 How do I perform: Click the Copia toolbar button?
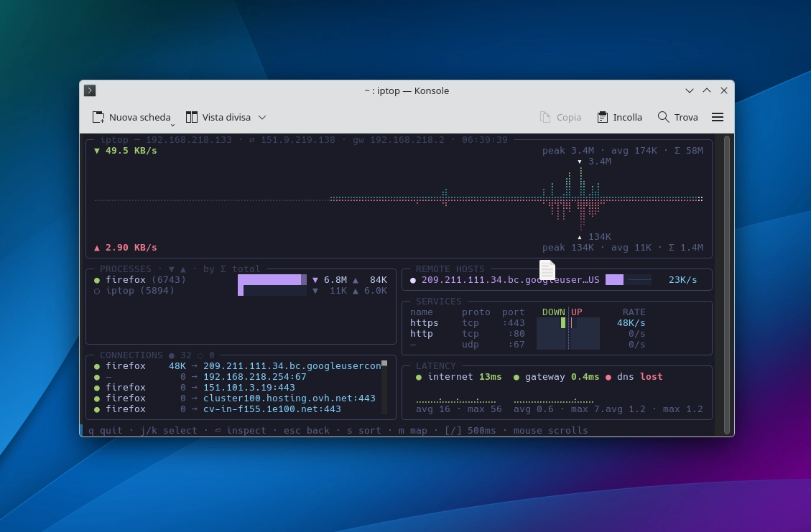point(561,117)
